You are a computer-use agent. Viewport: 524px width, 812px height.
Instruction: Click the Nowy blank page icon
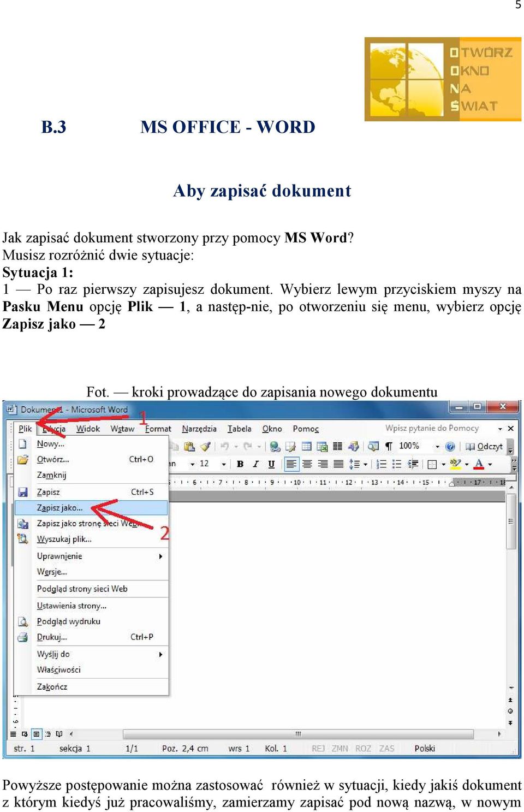coord(23,444)
